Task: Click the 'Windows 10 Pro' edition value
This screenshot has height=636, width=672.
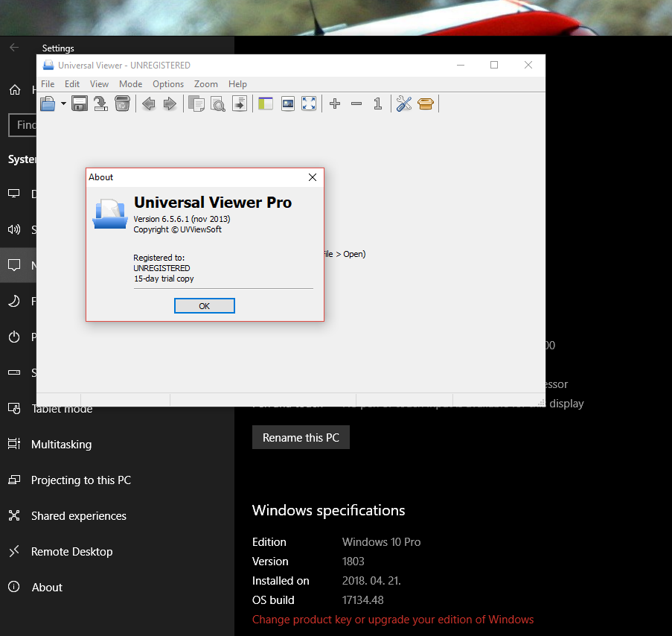Action: click(382, 542)
